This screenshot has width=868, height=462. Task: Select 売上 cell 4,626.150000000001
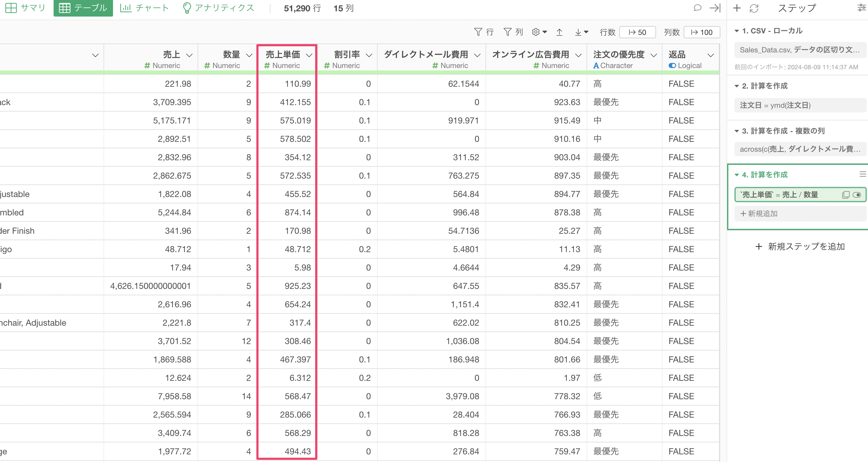(151, 286)
